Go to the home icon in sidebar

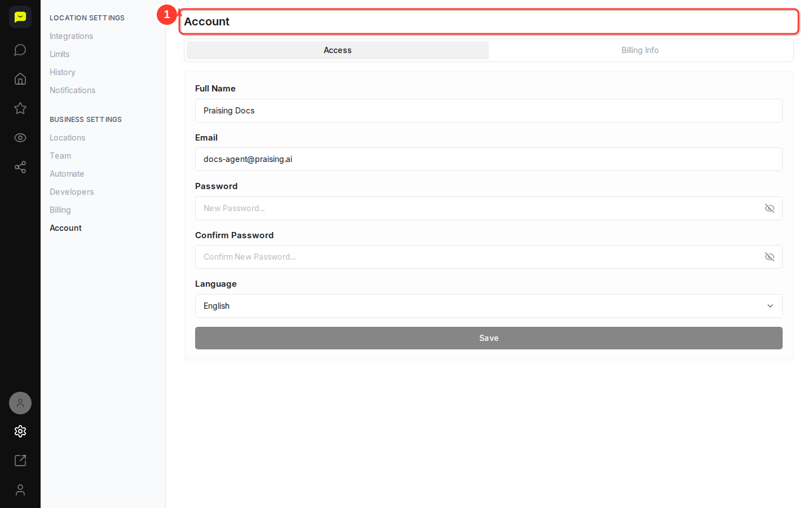[20, 79]
